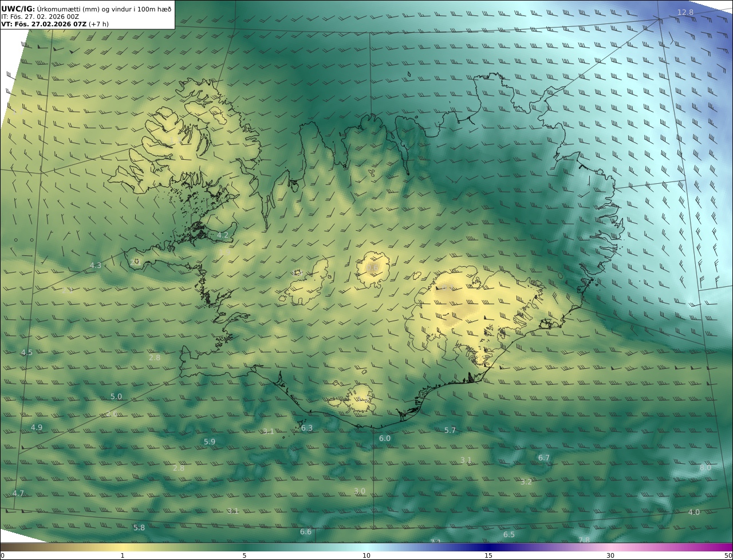This screenshot has width=733, height=560.
Task: Click the colorbar tick label 30
Action: [610, 555]
